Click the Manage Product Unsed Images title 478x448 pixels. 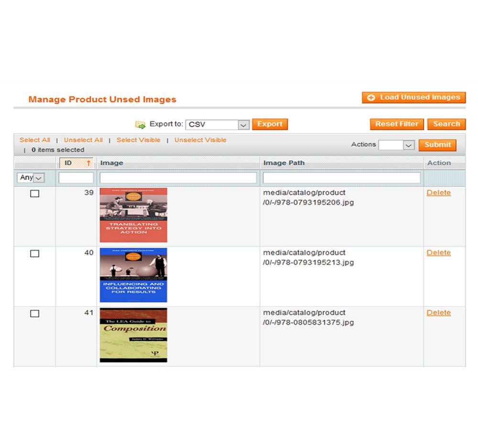point(102,100)
